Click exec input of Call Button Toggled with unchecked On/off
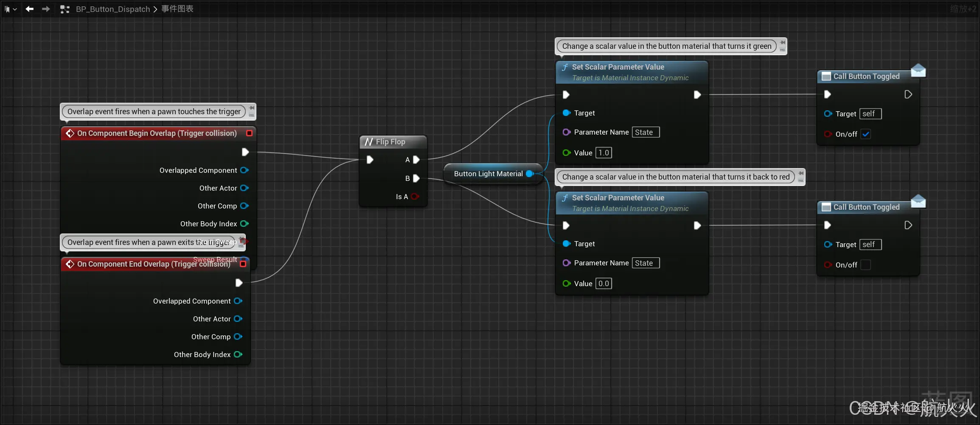 point(827,225)
